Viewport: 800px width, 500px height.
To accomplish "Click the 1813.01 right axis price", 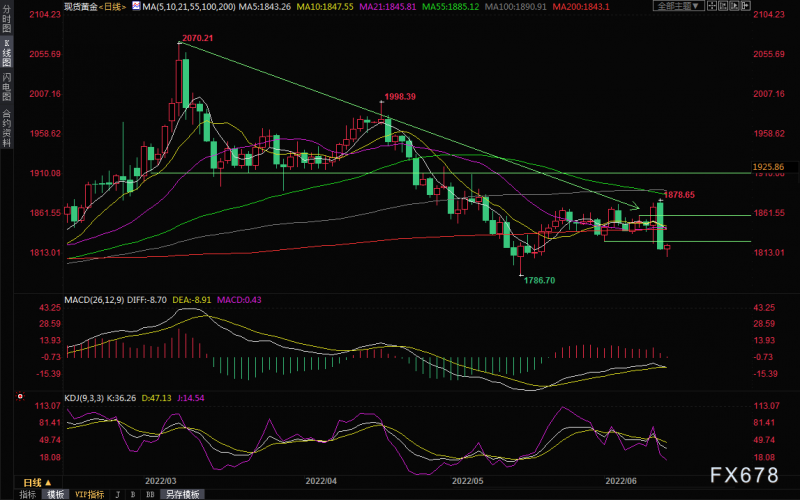I will [769, 253].
